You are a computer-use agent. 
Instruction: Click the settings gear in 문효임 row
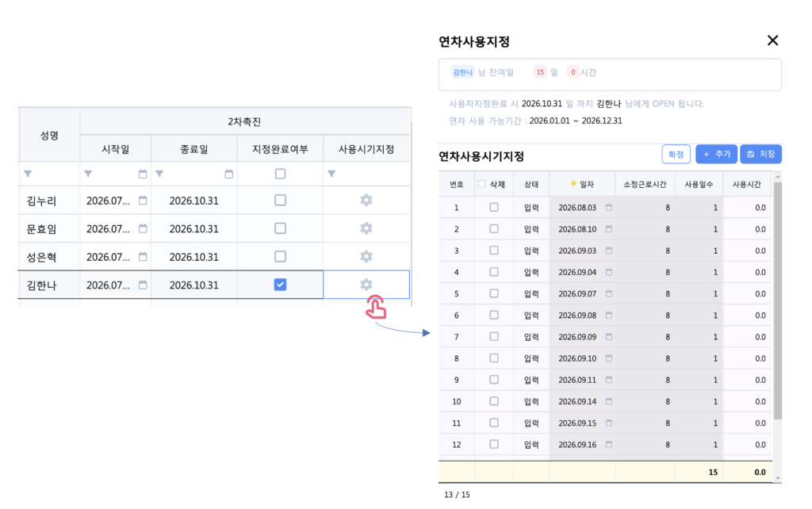pos(366,228)
